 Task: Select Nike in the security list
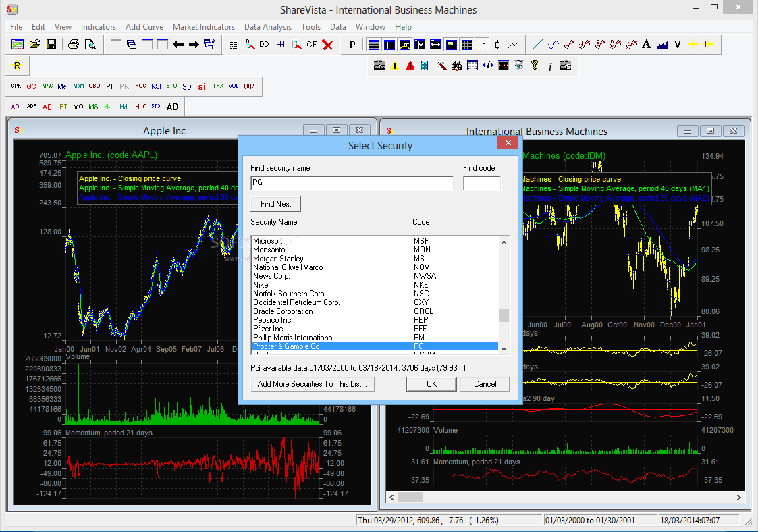click(375, 285)
